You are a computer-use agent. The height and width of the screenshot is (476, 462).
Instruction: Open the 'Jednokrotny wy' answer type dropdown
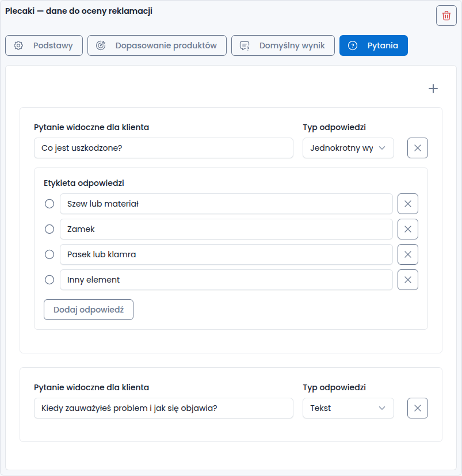[348, 148]
